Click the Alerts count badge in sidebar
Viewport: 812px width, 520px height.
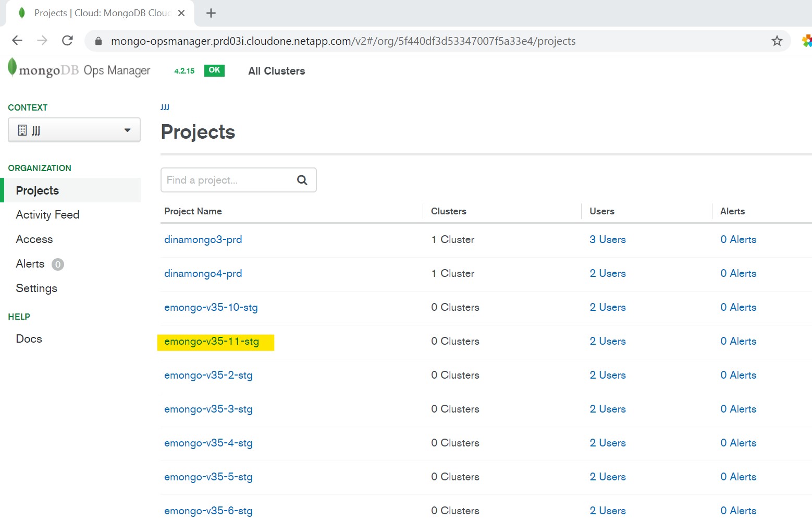[58, 264]
